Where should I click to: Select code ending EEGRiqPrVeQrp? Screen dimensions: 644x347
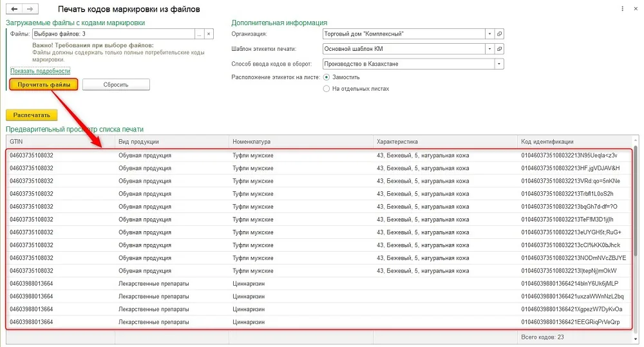(x=571, y=322)
